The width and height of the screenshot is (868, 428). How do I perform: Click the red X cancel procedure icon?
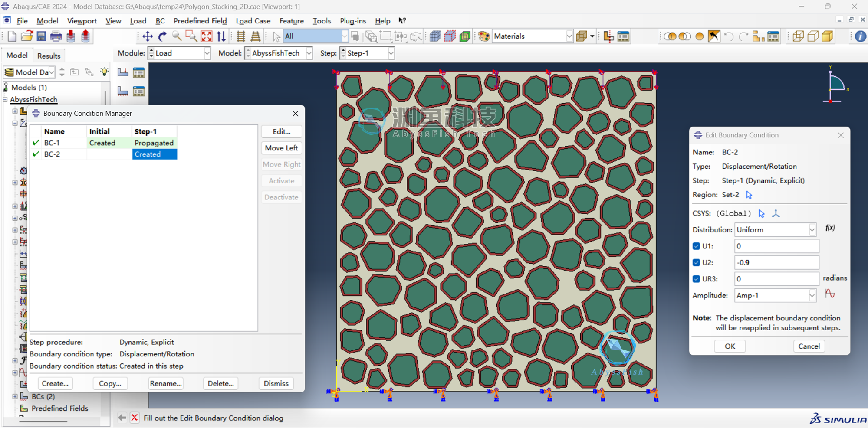point(135,418)
